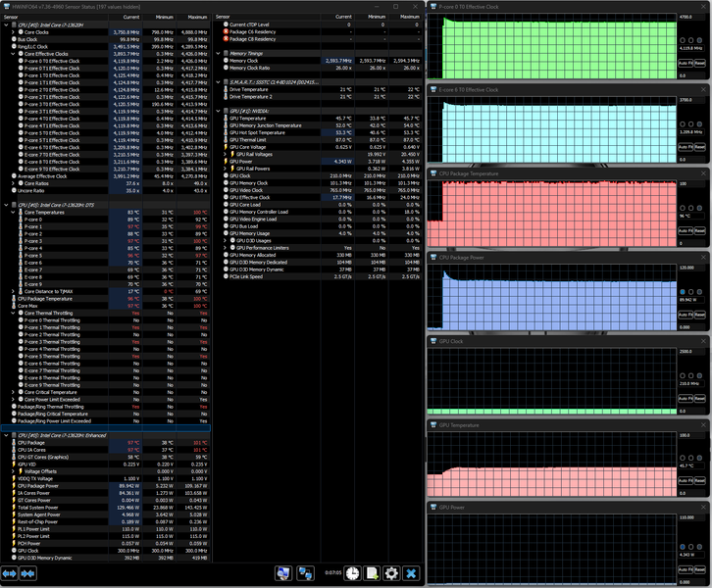Click the blue X close sensors icon
The width and height of the screenshot is (712, 588).
411,573
